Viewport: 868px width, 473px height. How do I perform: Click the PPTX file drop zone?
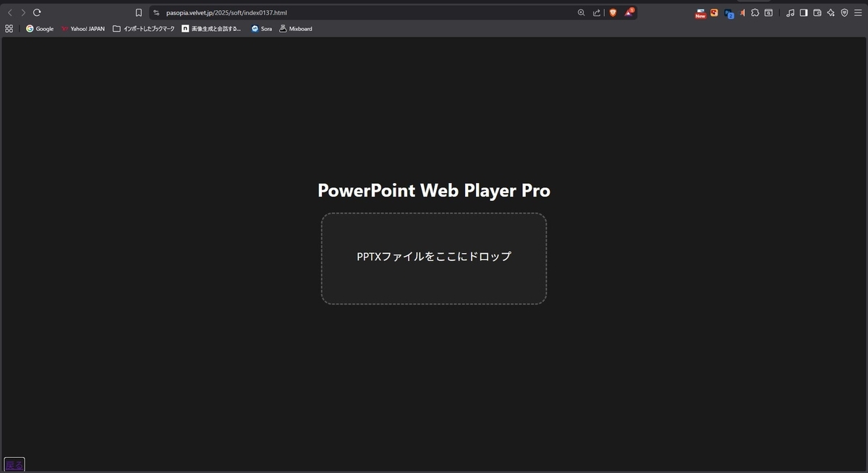tap(434, 258)
